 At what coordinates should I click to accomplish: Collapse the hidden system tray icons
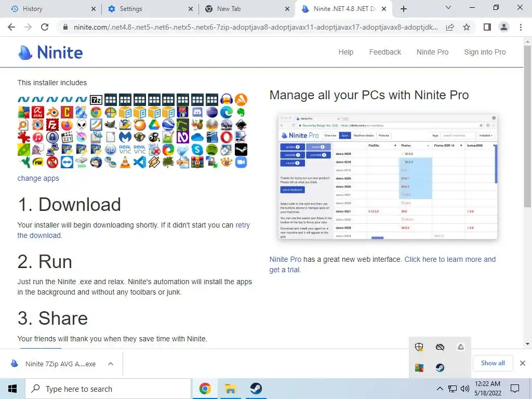(440, 389)
